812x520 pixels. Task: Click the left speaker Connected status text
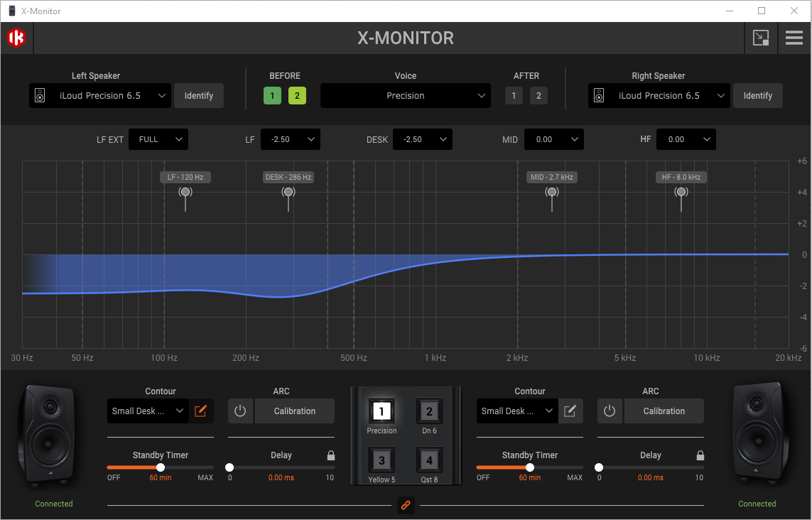(x=54, y=504)
